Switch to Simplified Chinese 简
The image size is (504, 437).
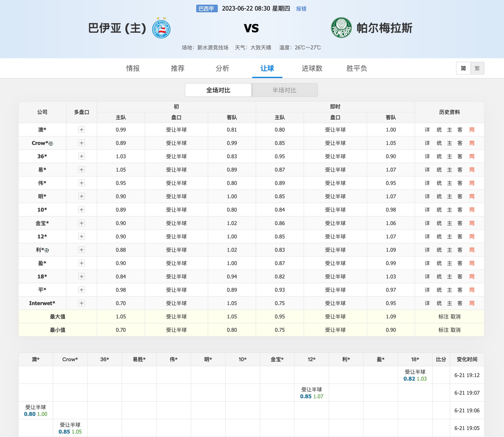(463, 68)
